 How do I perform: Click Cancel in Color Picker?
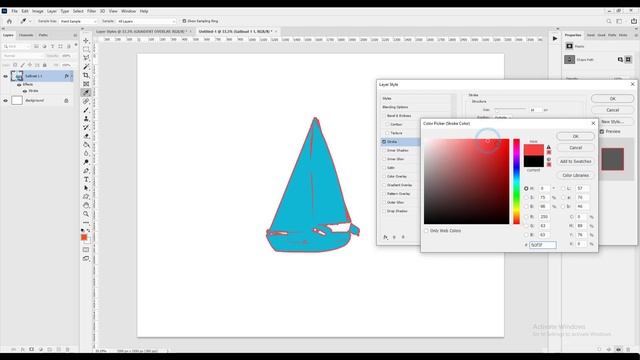point(576,148)
